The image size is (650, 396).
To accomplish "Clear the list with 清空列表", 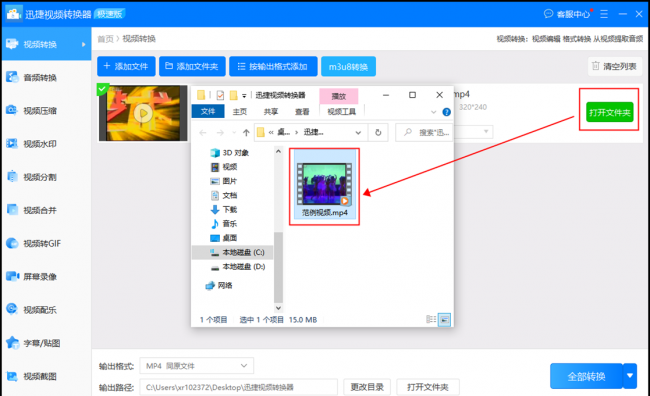I will tap(615, 66).
